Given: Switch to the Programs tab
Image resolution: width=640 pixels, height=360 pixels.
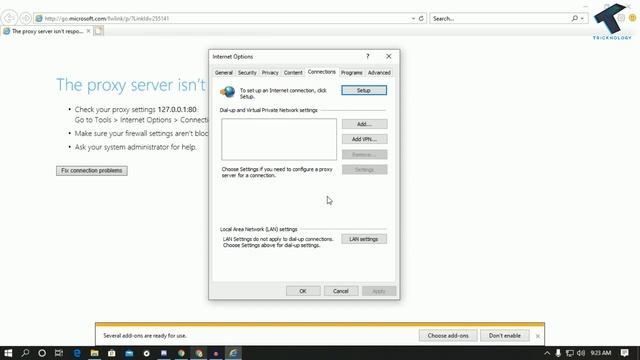Looking at the screenshot, I should [x=351, y=73].
